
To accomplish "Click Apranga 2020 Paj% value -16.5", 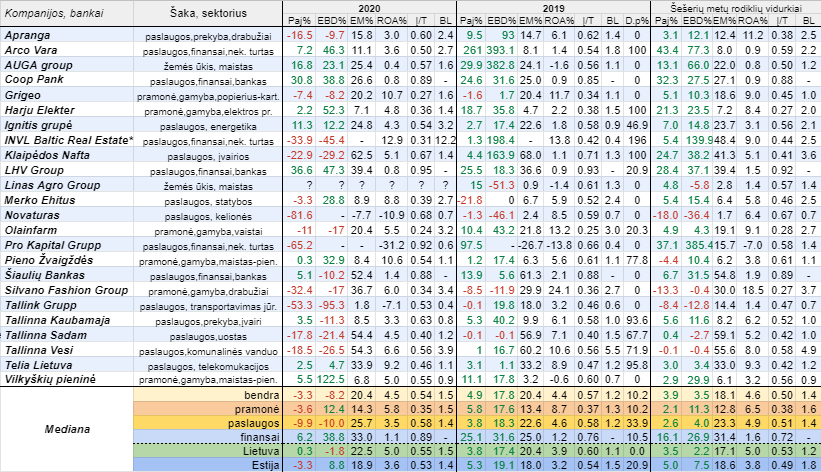I will 300,36.
